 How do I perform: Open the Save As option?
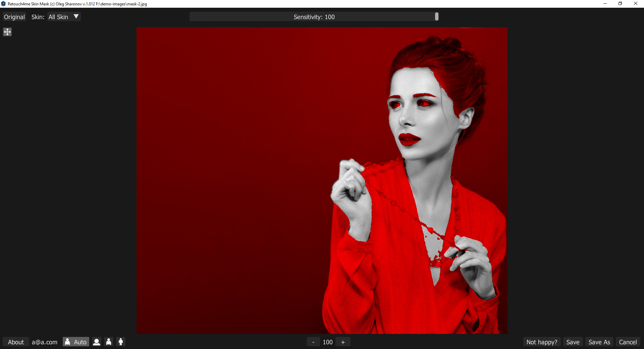(599, 342)
